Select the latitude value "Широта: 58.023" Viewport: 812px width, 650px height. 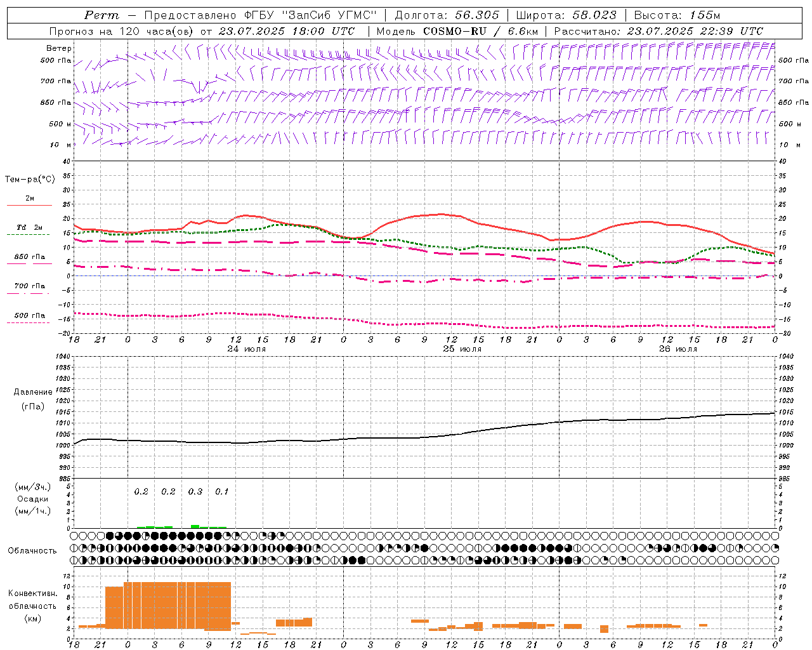coord(566,15)
